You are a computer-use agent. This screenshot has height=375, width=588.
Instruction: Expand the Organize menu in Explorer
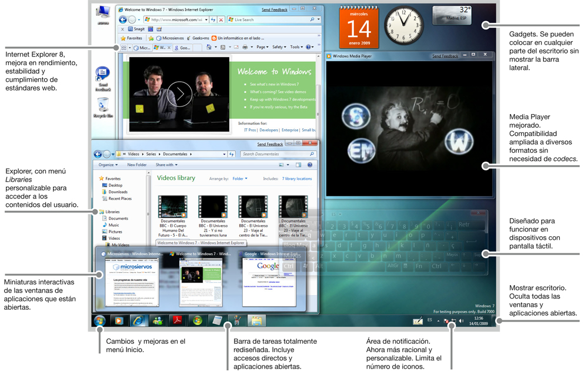108,165
